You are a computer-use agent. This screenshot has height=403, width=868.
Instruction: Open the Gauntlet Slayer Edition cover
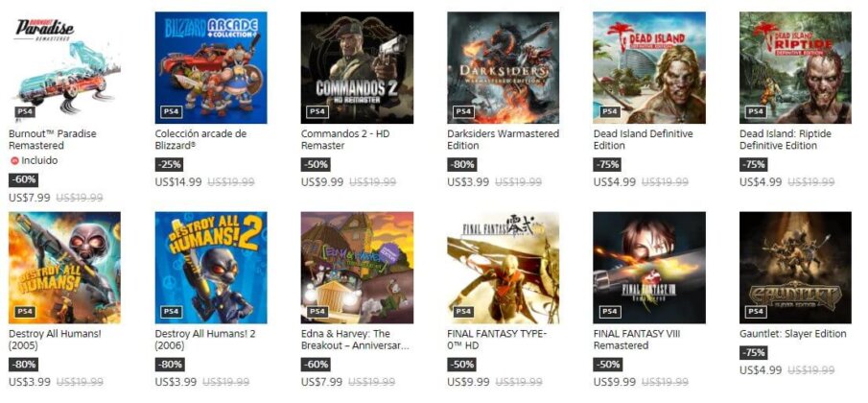coord(794,268)
